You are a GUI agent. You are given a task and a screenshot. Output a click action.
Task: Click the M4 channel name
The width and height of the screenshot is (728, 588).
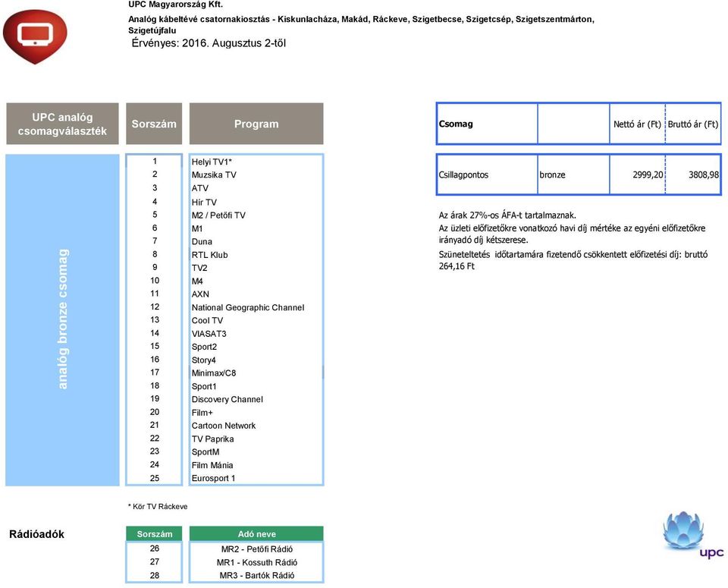(x=197, y=281)
